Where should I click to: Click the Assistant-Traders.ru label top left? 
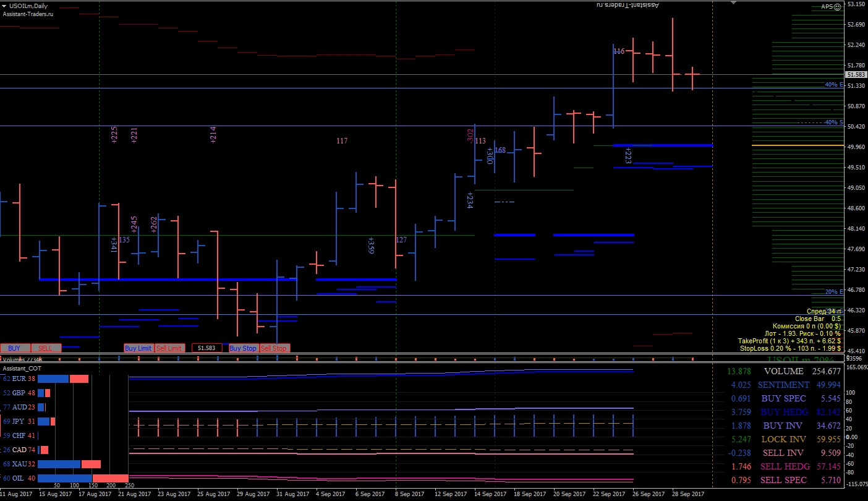(28, 14)
